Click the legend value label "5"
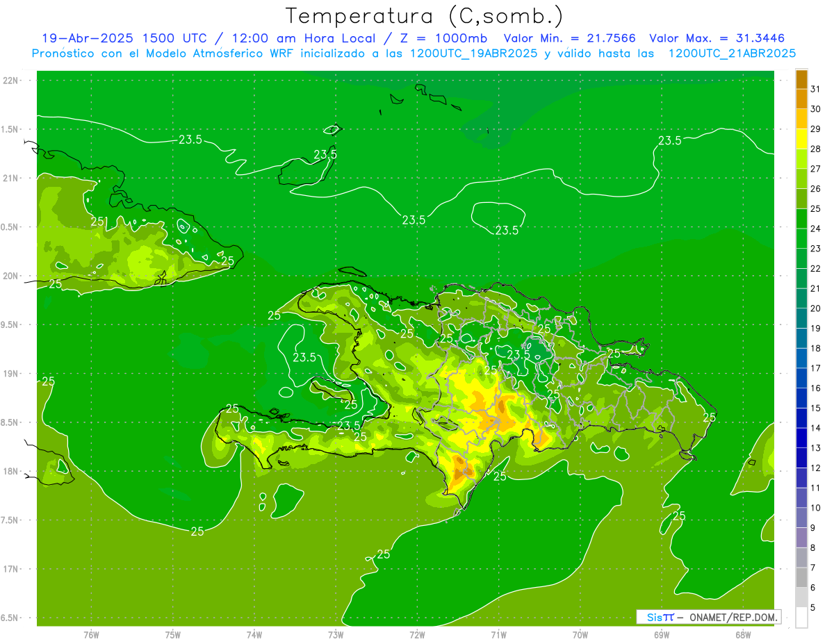Viewport: 834px width, 644px height. coord(812,607)
